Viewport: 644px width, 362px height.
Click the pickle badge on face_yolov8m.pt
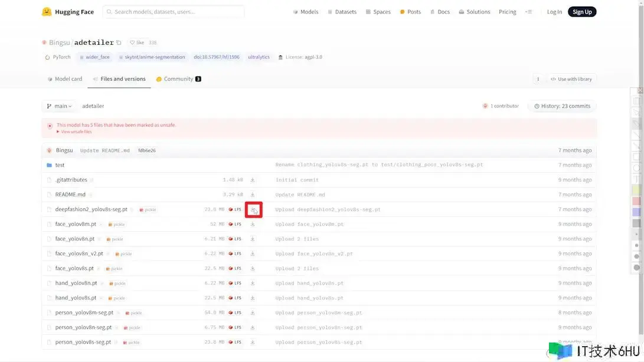pos(116,225)
